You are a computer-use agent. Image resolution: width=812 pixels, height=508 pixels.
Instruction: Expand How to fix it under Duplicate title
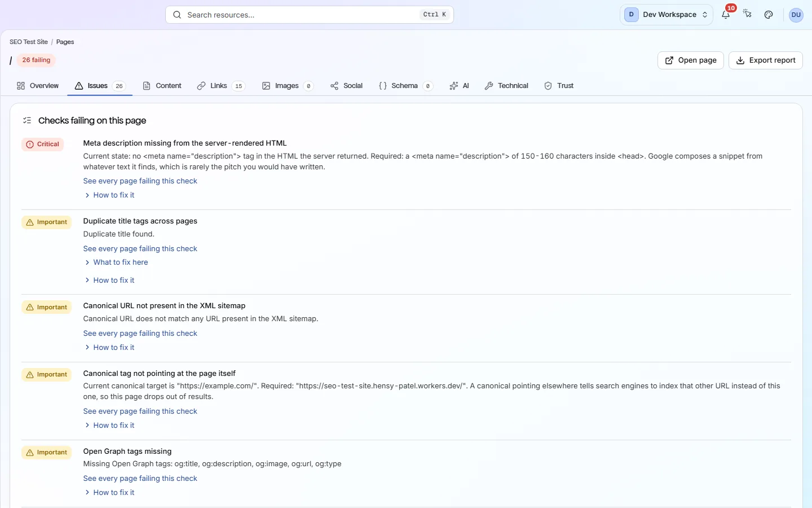[x=109, y=281]
